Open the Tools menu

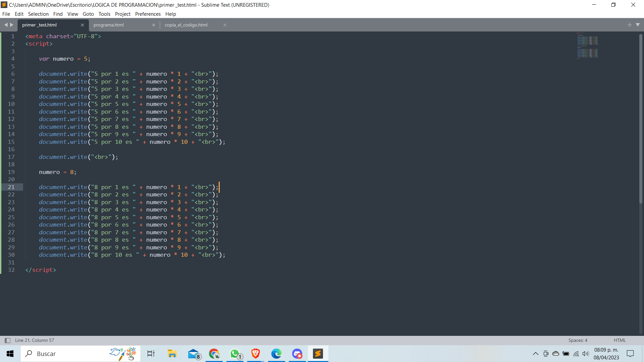104,14
